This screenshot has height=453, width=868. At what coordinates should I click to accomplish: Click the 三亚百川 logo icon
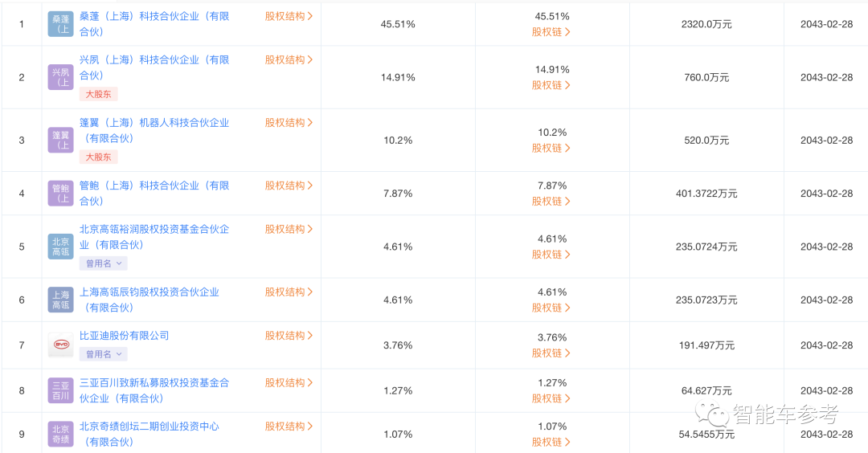pyautogui.click(x=61, y=390)
